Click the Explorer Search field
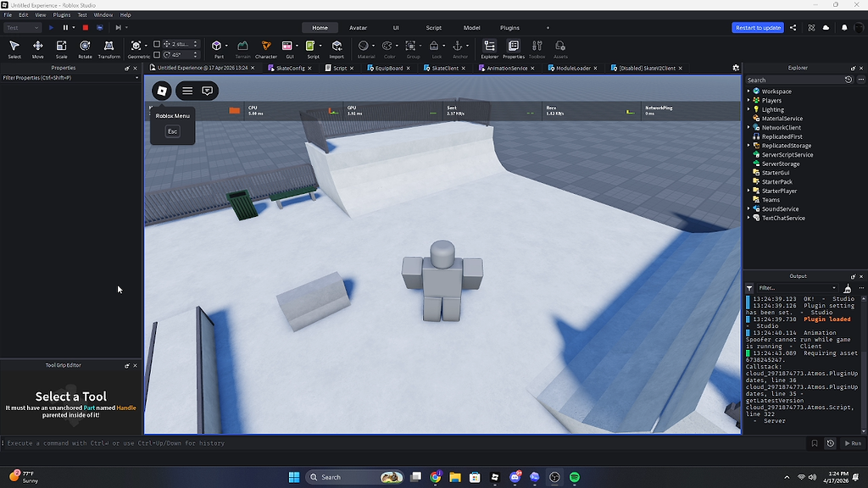868x488 pixels. [793, 80]
